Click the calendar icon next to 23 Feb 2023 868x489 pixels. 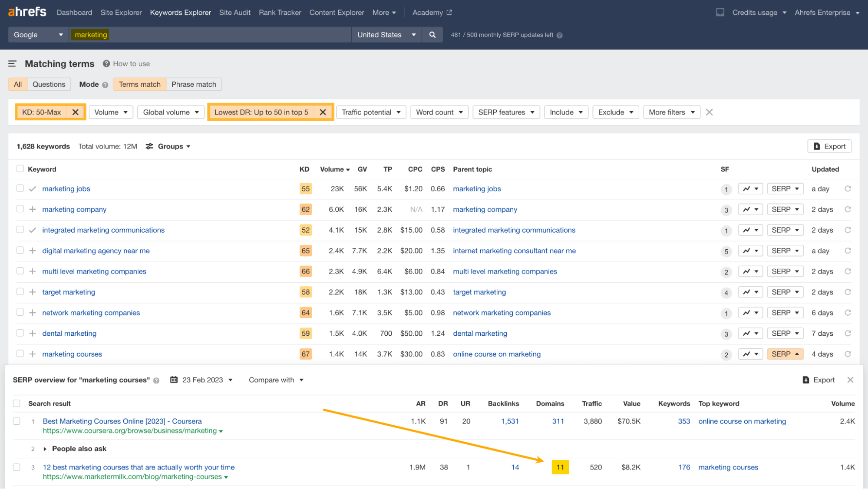pos(174,380)
